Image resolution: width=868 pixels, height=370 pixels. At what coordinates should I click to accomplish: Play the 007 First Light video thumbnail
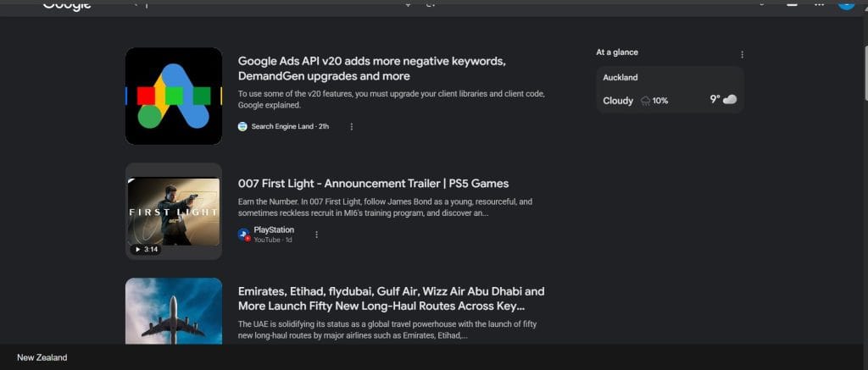click(x=174, y=212)
